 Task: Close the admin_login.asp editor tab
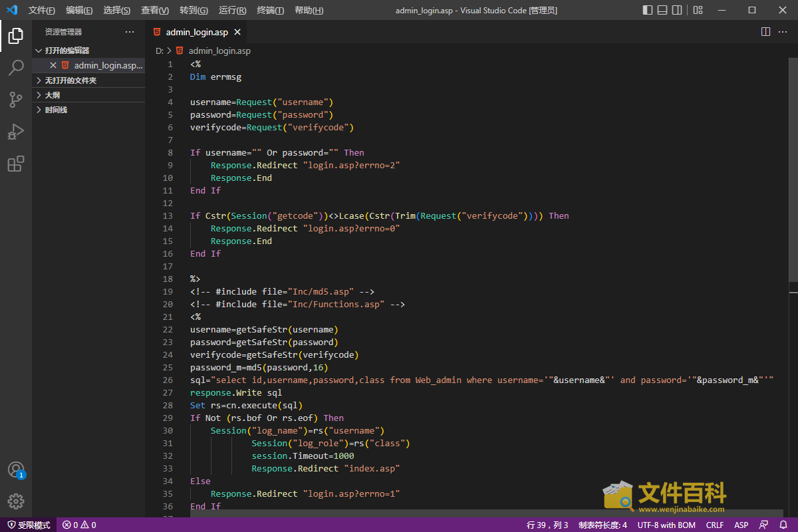pyautogui.click(x=237, y=32)
